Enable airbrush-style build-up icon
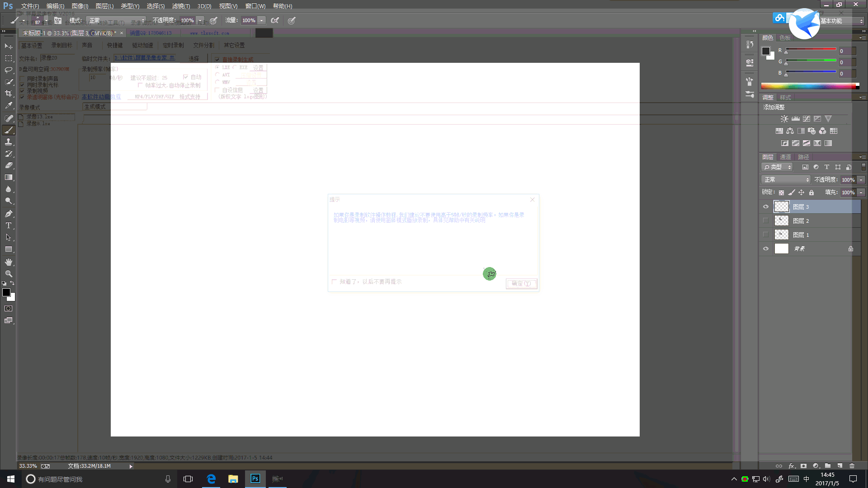The image size is (868, 488). click(275, 20)
